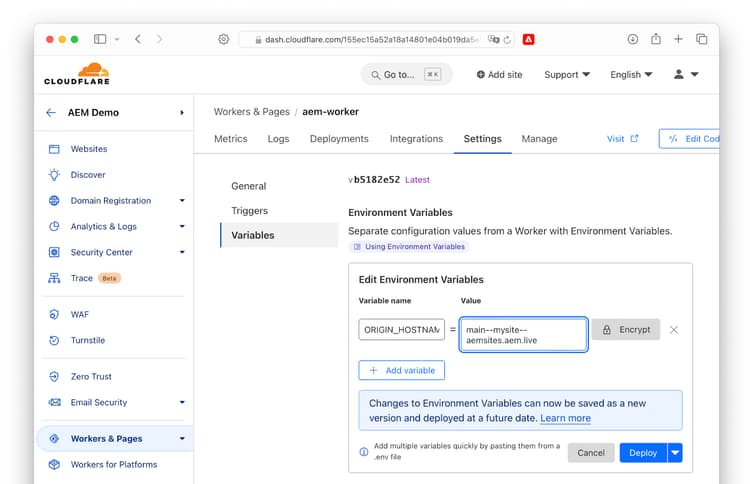
Task: Open the user account profile icon
Action: [x=680, y=75]
